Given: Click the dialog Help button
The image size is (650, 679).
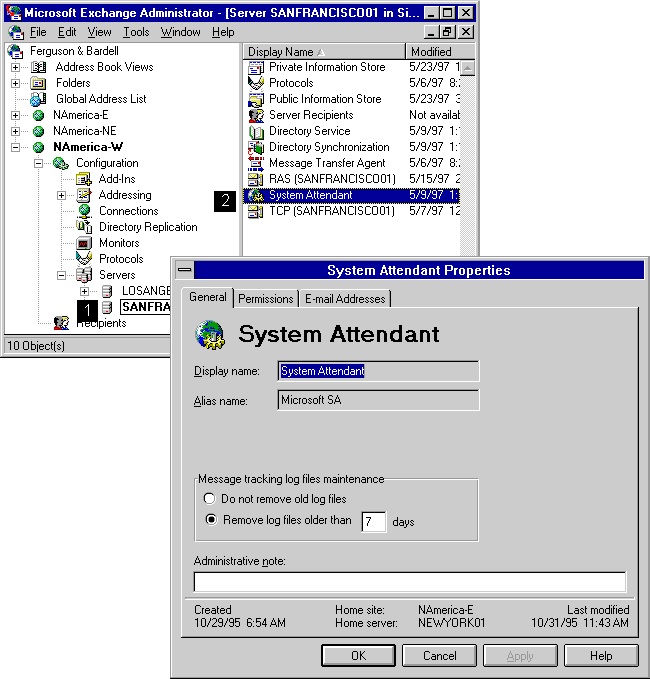Looking at the screenshot, I should coord(601,656).
